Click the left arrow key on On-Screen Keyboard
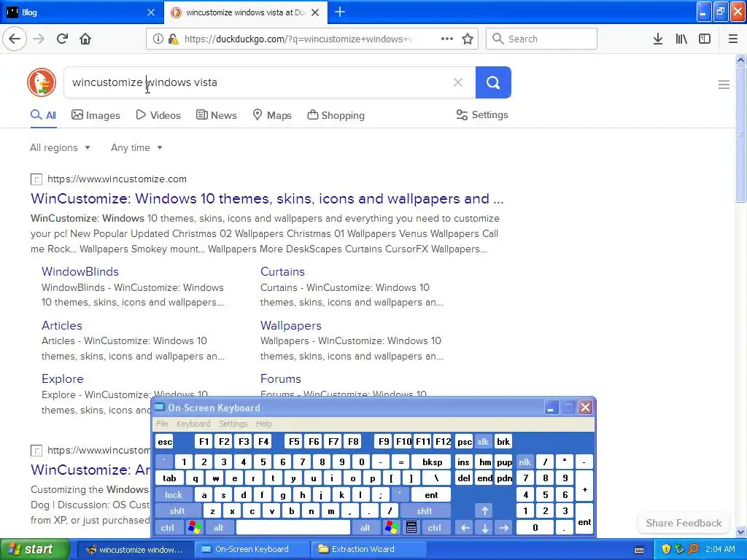This screenshot has width=747, height=560. pos(465,528)
